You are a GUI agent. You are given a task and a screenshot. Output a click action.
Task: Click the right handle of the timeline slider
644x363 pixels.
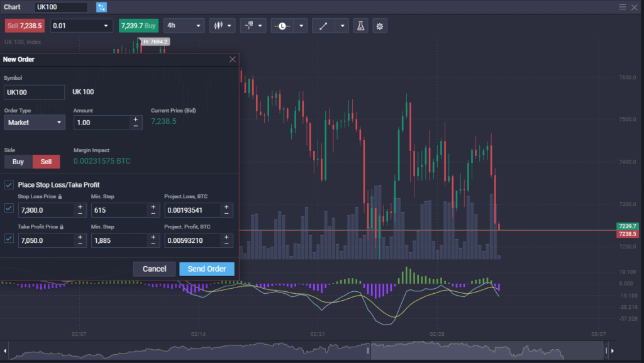point(606,350)
